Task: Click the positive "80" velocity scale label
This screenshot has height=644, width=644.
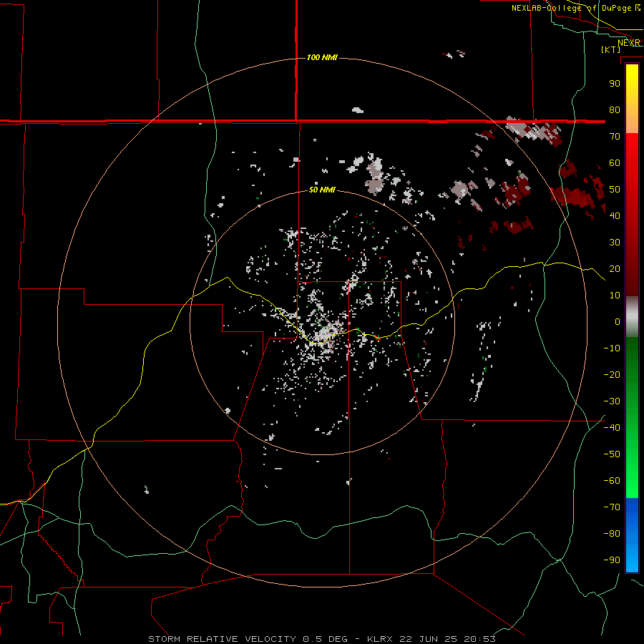Action: [x=615, y=110]
